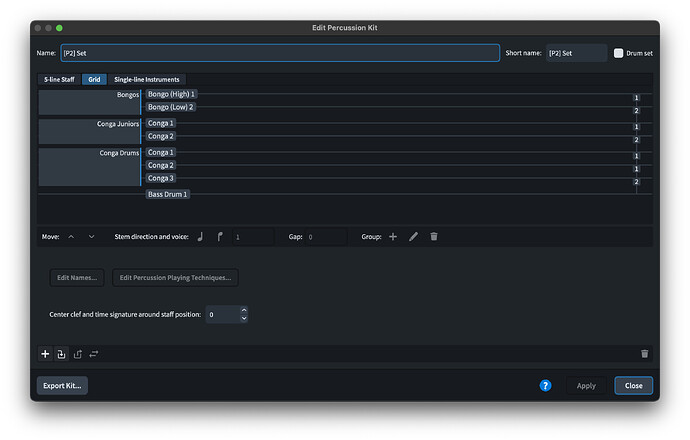Click the Gap value field
Viewport: 690px width, 440px height.
[326, 237]
